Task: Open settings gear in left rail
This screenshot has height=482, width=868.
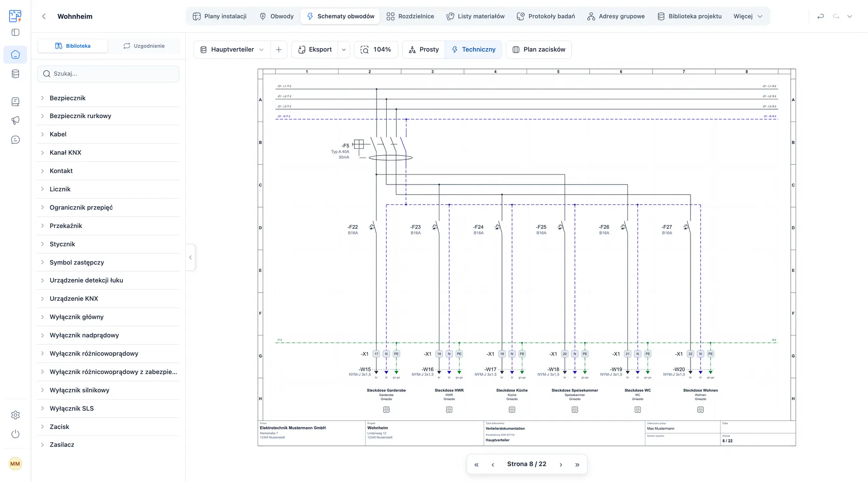Action: click(15, 415)
